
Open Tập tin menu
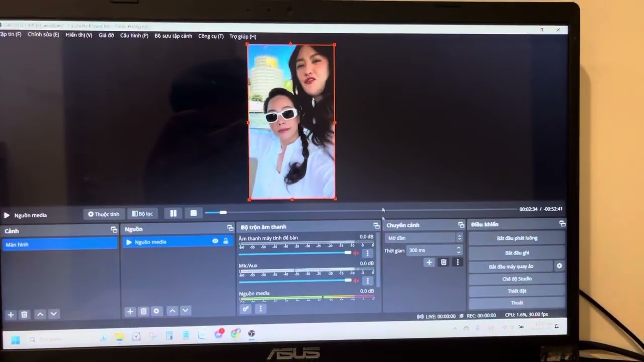click(11, 35)
